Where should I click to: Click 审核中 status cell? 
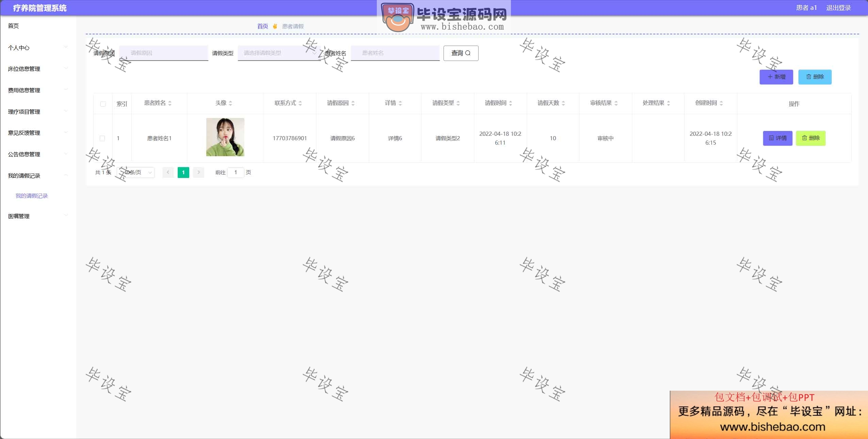point(606,138)
